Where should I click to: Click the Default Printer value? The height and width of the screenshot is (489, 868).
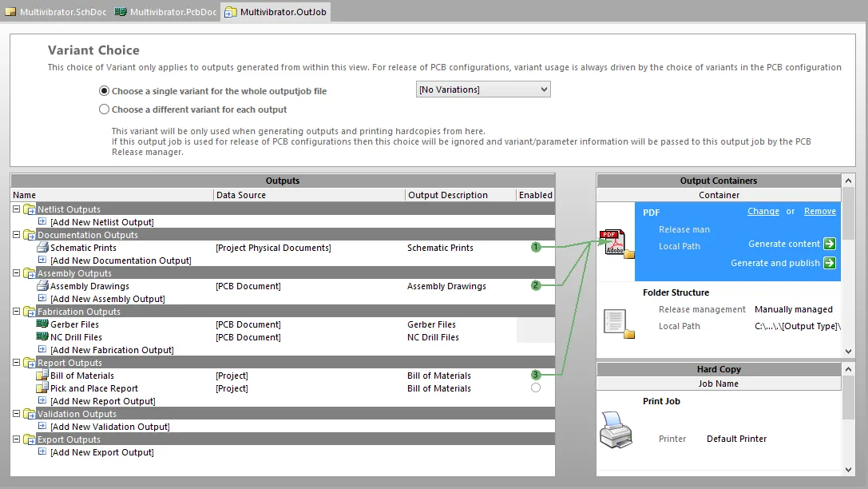point(737,439)
